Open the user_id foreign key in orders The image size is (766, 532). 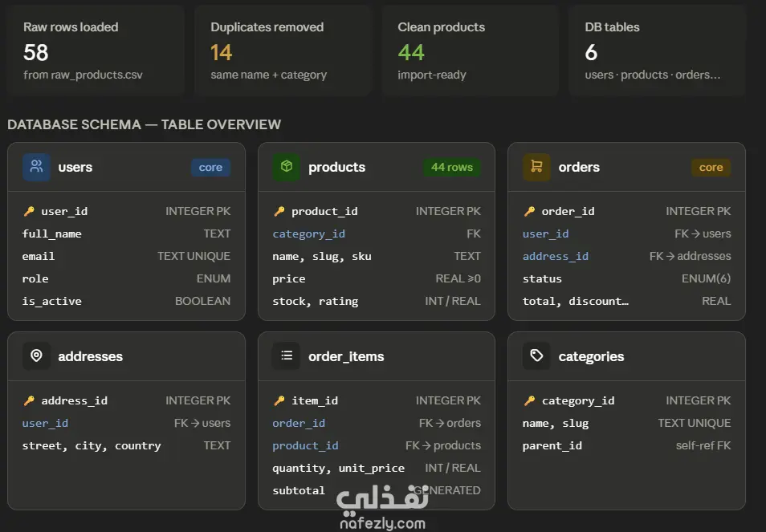(546, 234)
